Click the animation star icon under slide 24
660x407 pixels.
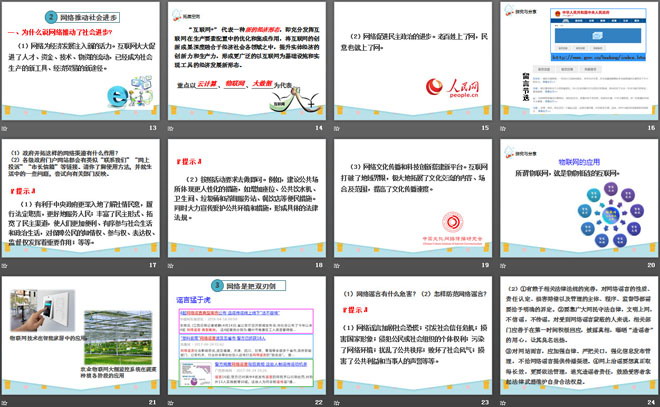click(503, 403)
